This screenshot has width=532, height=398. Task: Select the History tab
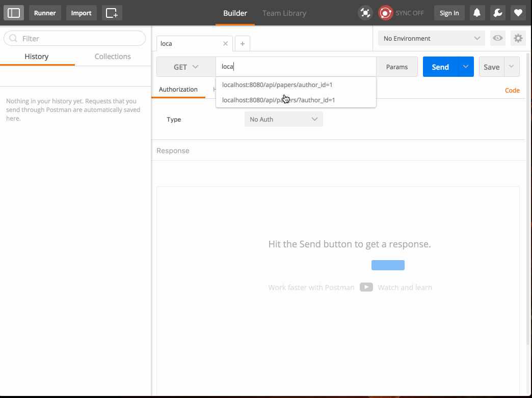click(x=37, y=56)
